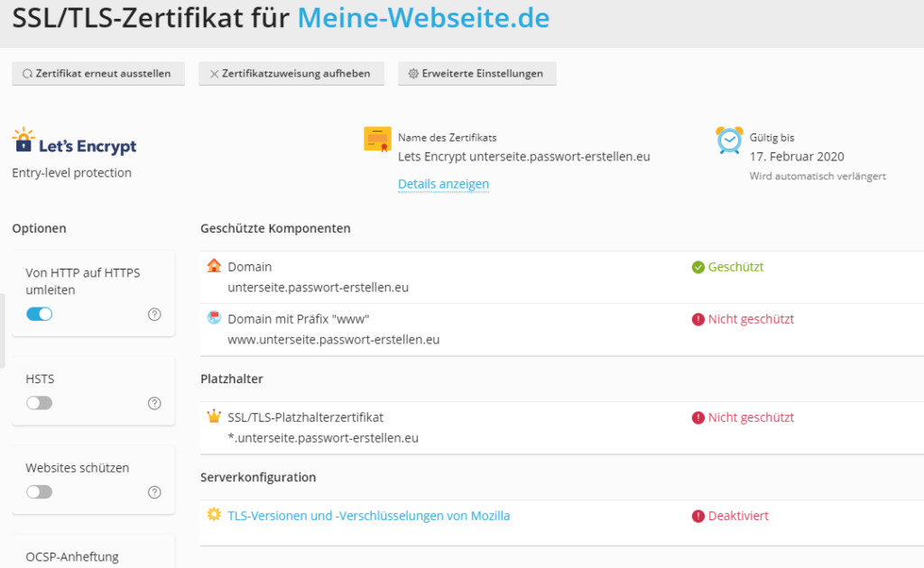
Task: Open help for Von HTTP auf HTTPS umleiten
Action: point(154,315)
